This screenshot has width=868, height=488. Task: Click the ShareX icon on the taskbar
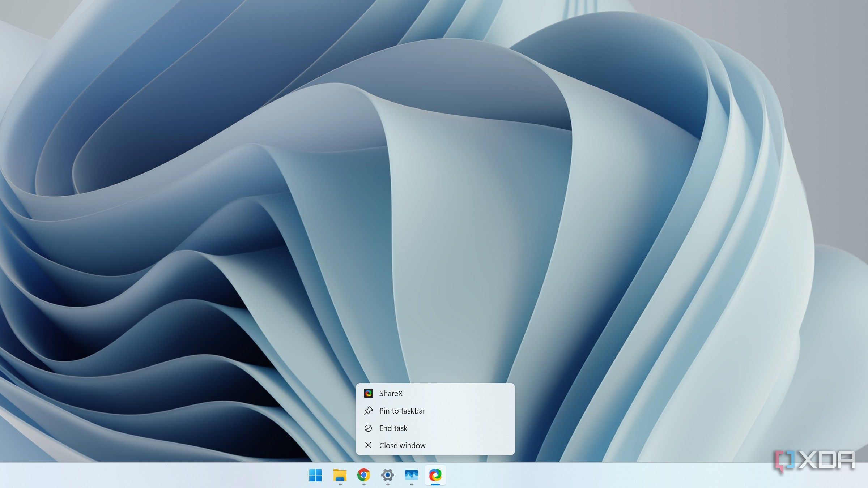[435, 475]
